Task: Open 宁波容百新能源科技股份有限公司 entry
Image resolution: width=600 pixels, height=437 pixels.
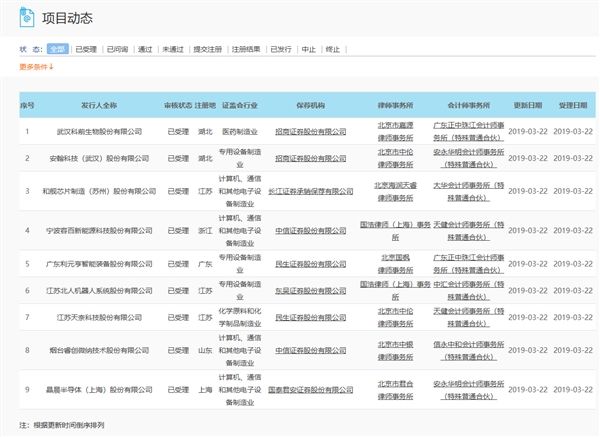Action: pos(99,230)
